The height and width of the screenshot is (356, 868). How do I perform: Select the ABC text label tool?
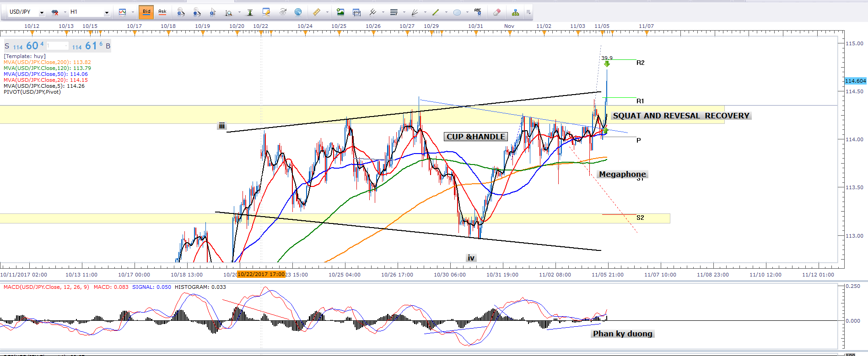click(478, 12)
